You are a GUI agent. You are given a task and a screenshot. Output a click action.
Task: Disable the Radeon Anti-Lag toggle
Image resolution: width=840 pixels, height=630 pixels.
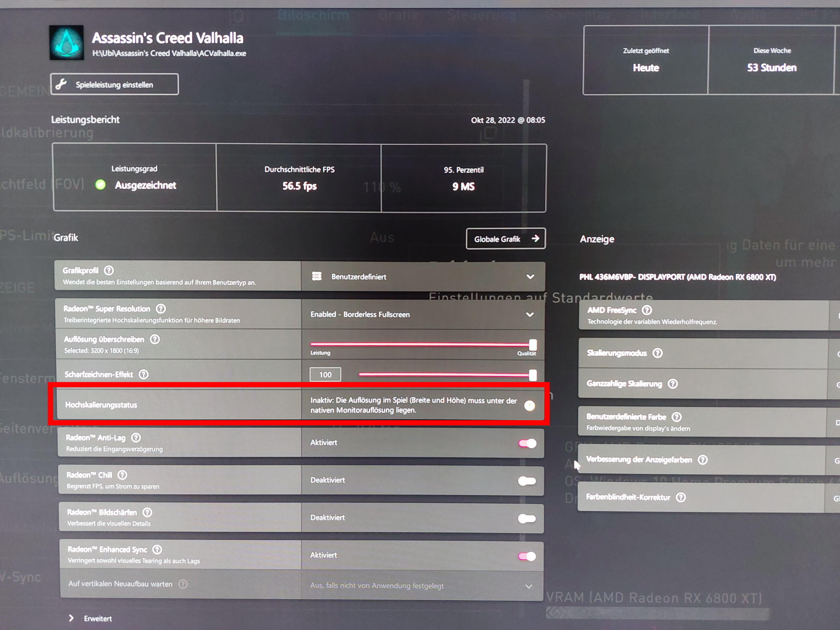tap(528, 443)
